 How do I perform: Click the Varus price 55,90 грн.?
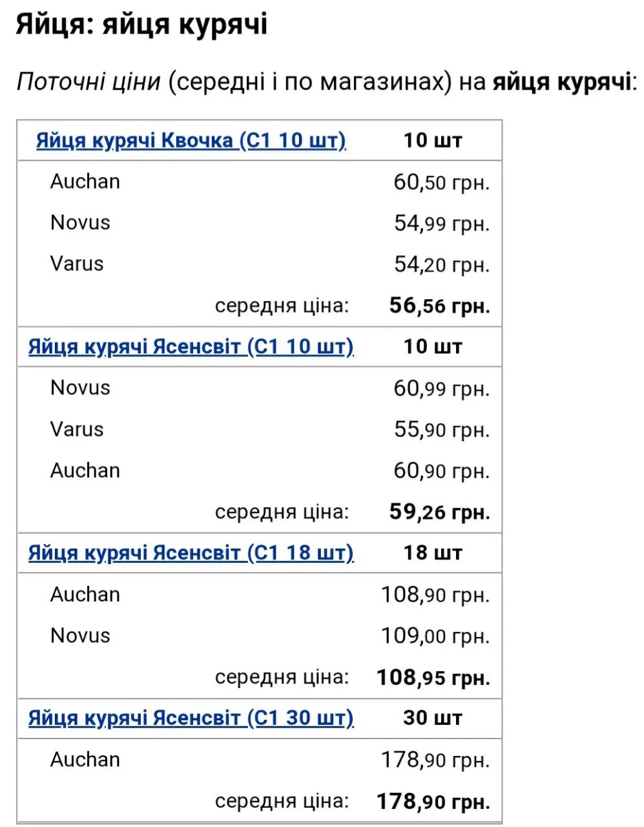tap(441, 430)
